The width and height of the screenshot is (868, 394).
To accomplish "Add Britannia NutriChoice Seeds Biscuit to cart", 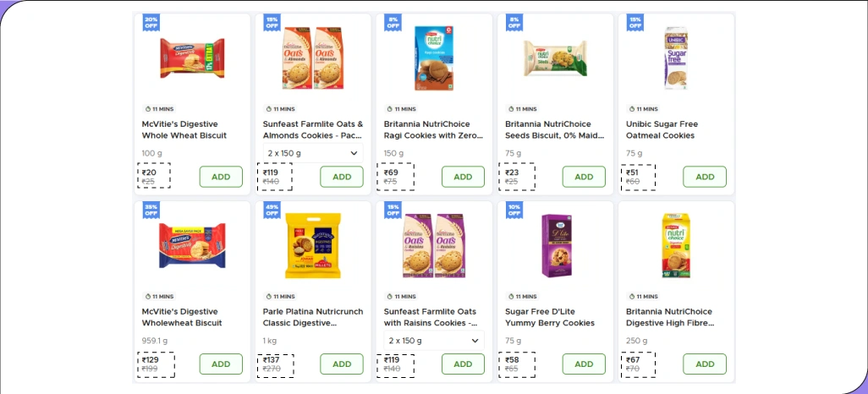I will pyautogui.click(x=584, y=177).
